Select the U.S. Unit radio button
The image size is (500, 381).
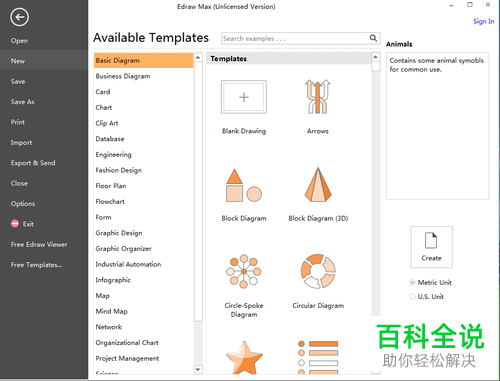(x=412, y=297)
